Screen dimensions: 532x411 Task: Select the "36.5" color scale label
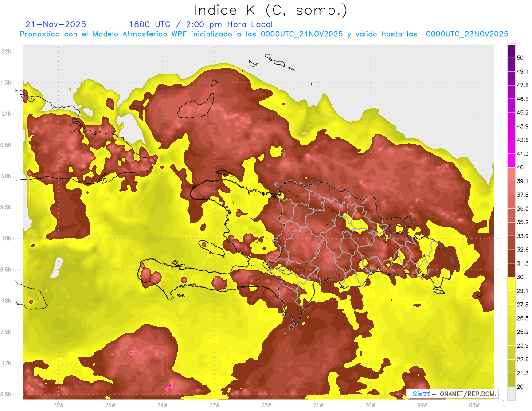523,209
